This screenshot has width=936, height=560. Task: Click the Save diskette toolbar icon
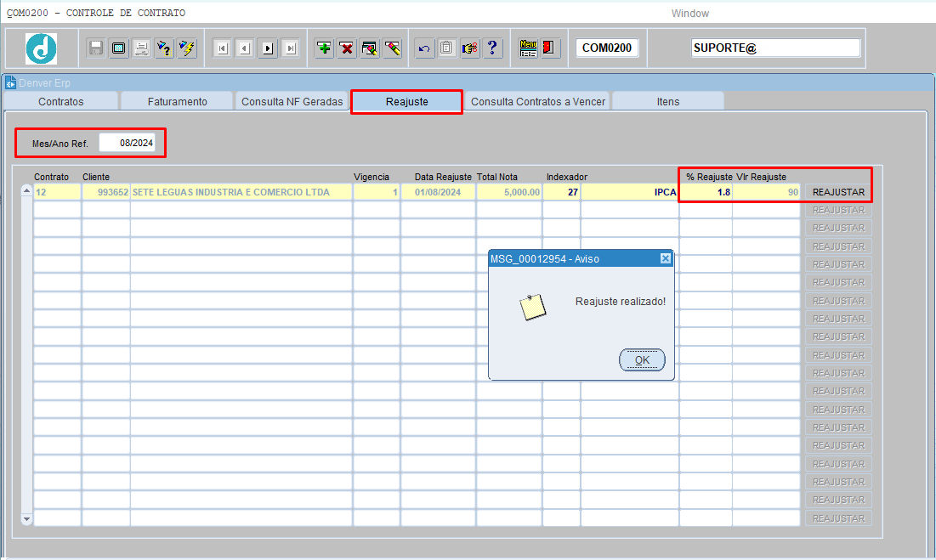(x=95, y=48)
